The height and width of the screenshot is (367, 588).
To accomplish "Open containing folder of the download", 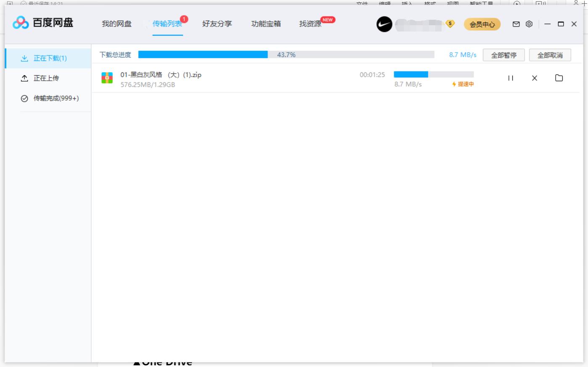I will tap(559, 78).
